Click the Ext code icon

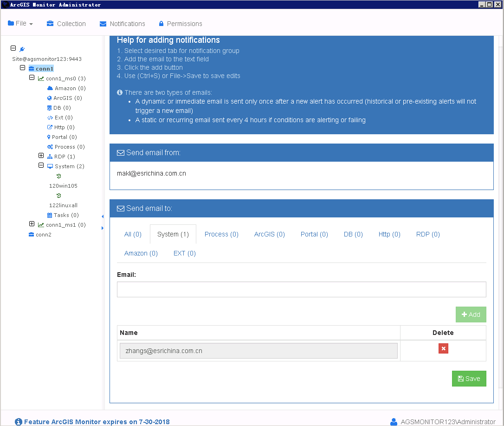pos(50,118)
